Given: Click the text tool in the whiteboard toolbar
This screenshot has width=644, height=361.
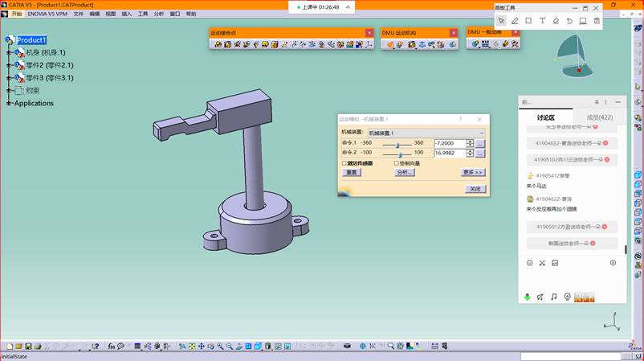Looking at the screenshot, I should [x=542, y=21].
